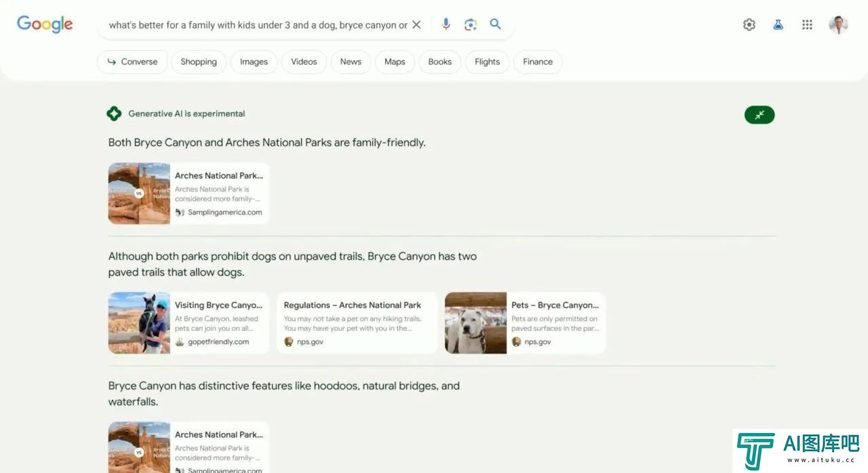Click text about paved trails allowing dogs

tap(292, 264)
